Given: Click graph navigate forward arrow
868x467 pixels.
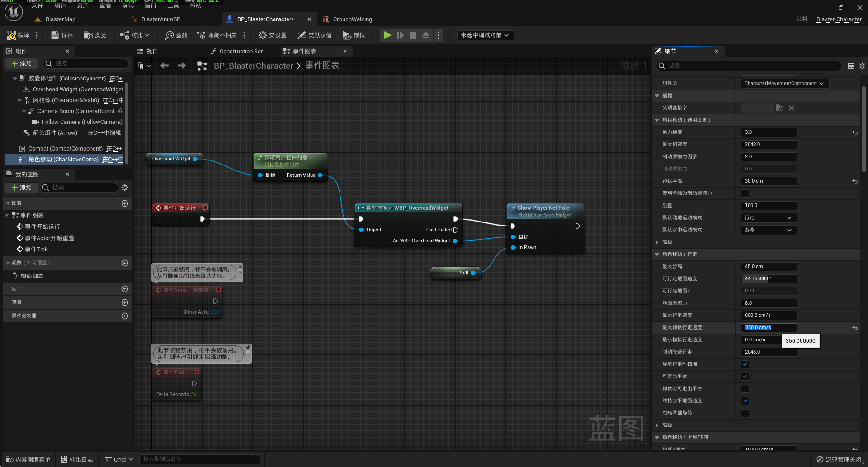Looking at the screenshot, I should 182,66.
